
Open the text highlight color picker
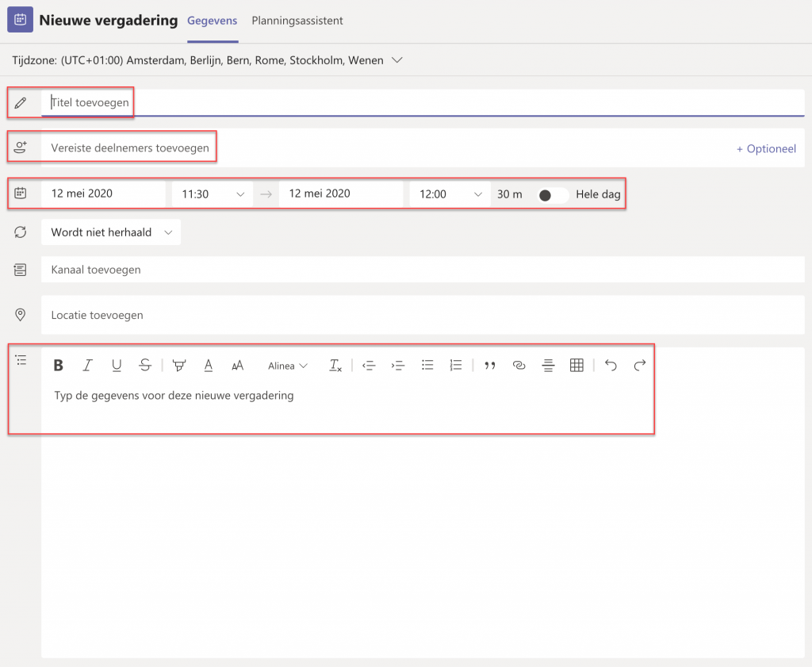(x=179, y=366)
